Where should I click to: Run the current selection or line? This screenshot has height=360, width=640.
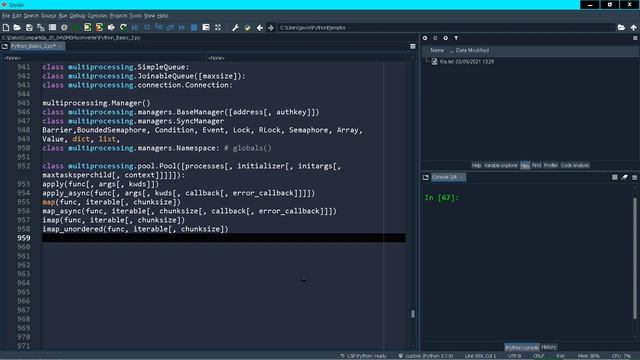pyautogui.click(x=111, y=27)
